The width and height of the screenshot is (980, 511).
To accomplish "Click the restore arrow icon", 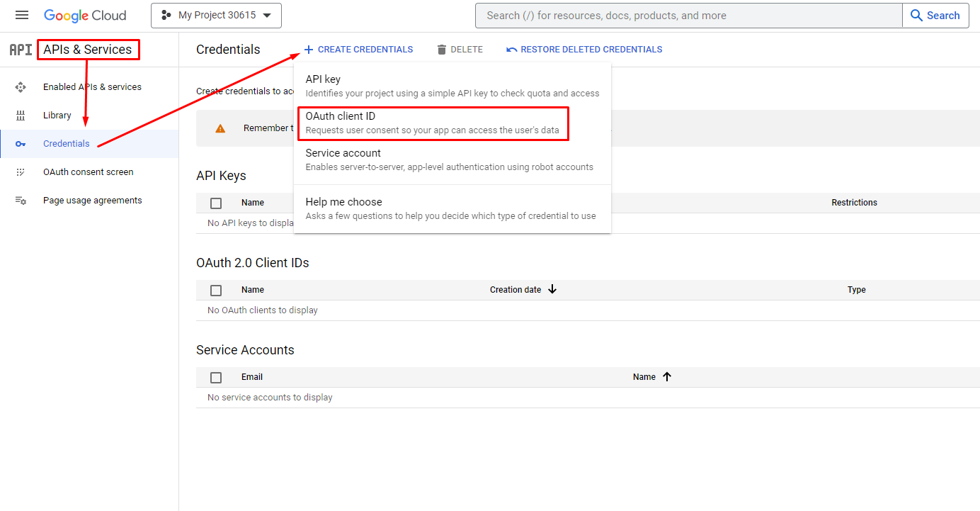I will coord(512,50).
